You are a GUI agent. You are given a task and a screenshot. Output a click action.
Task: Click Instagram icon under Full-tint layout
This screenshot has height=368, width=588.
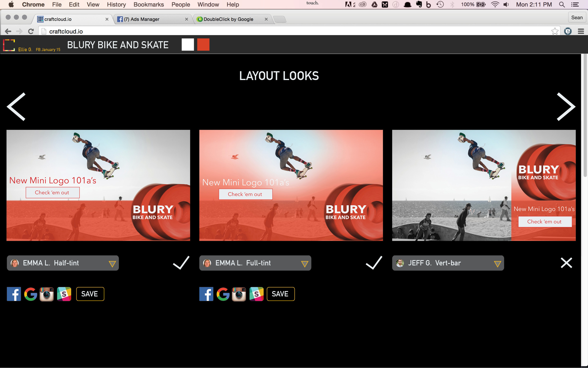[x=239, y=294]
